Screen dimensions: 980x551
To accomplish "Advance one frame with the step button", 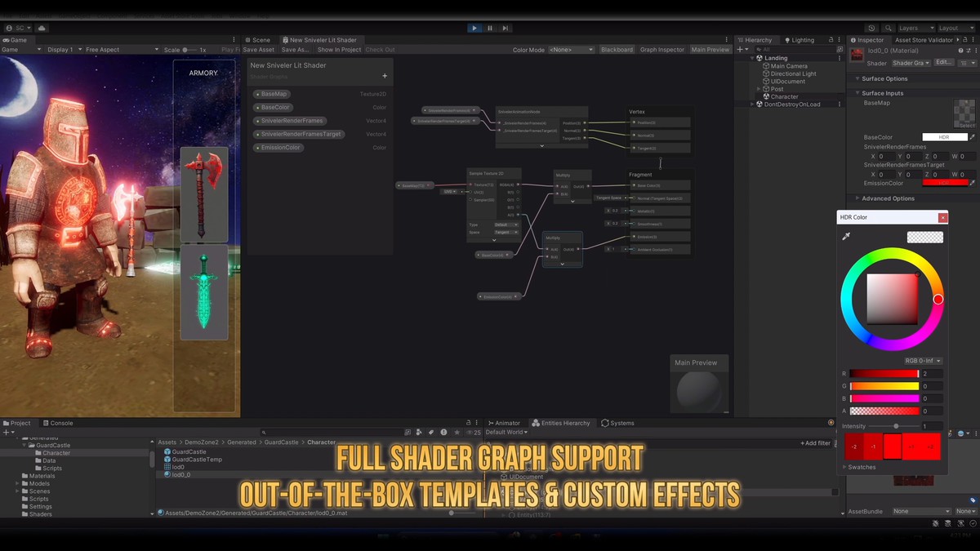I will click(506, 28).
